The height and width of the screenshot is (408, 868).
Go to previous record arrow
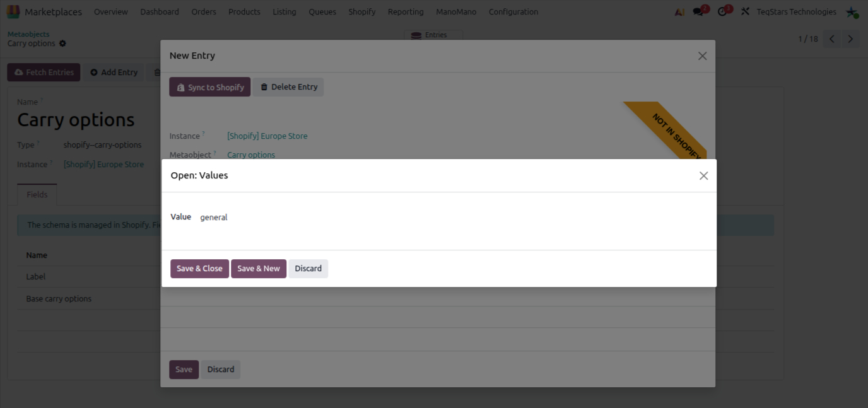tap(832, 39)
